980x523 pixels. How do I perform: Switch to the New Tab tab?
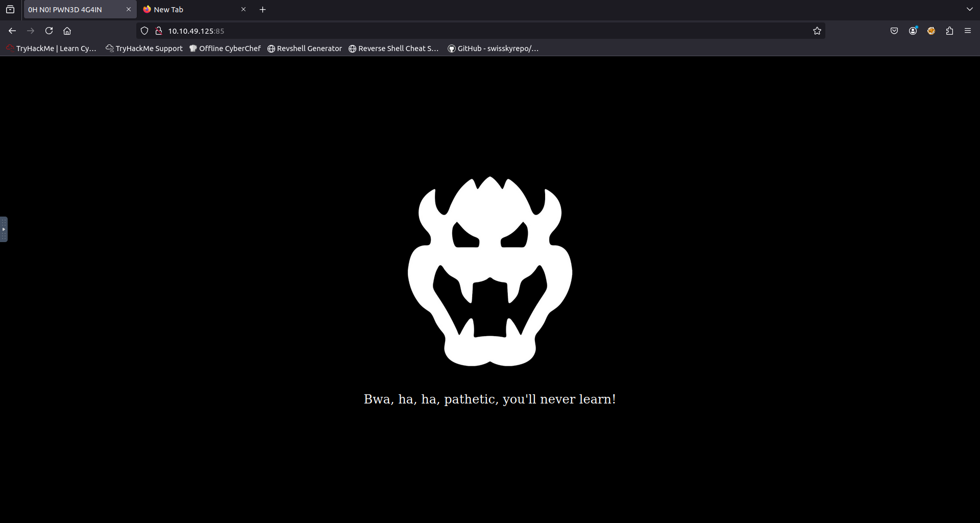pos(194,9)
